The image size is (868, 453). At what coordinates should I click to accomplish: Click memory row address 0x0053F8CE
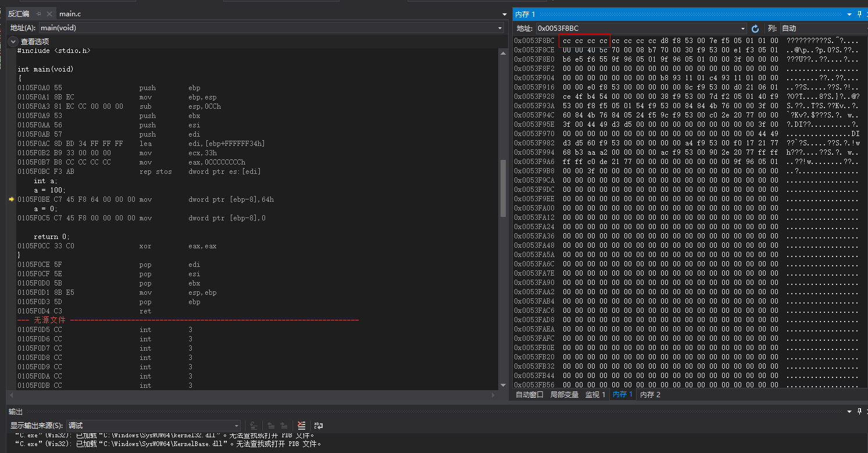point(534,50)
